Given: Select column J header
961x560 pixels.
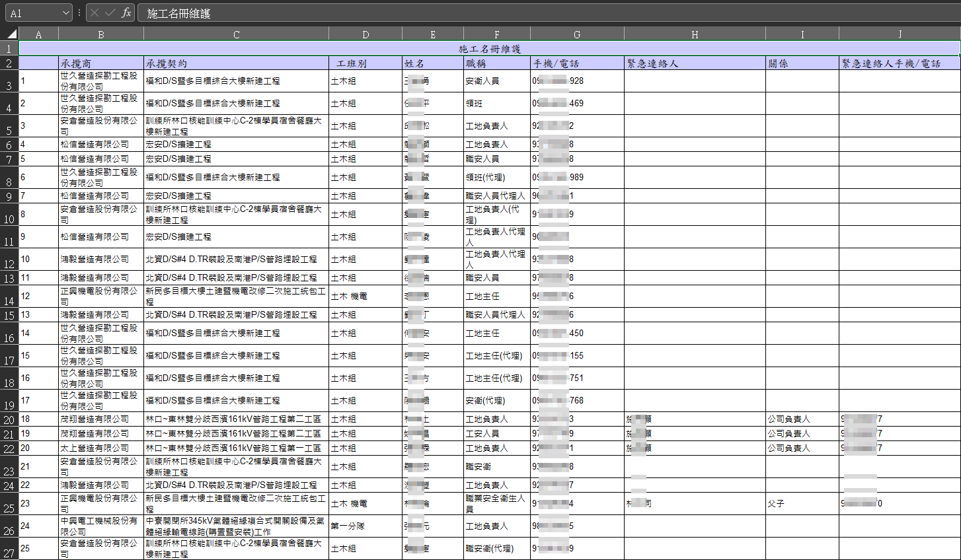Looking at the screenshot, I should (900, 34).
